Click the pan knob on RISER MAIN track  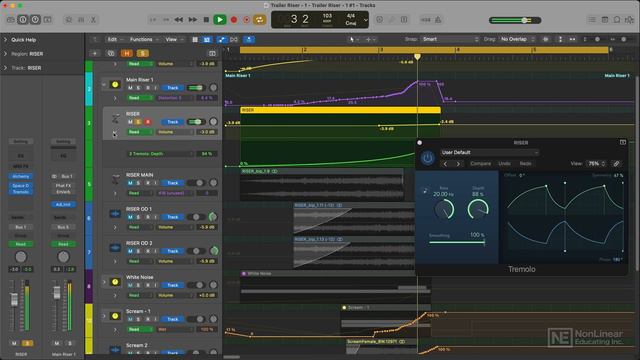213,183
